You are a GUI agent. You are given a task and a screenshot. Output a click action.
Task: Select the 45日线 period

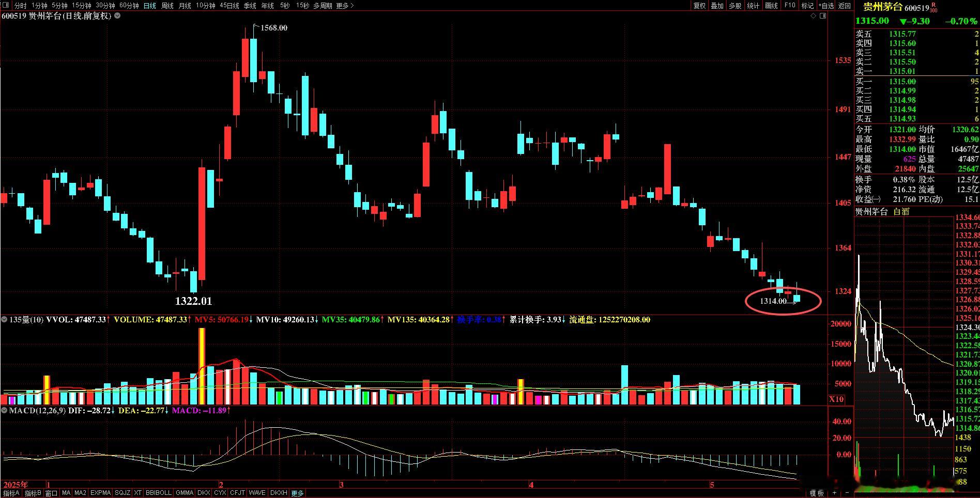(x=229, y=6)
